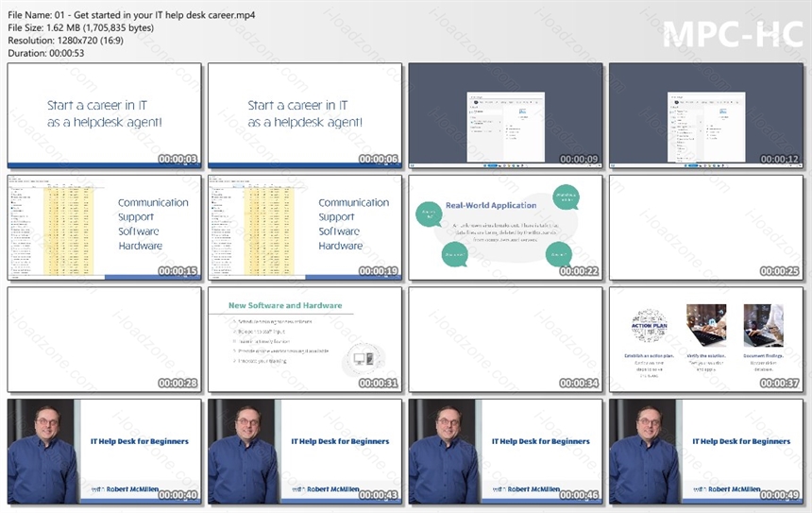
Task: Open the New Software and Hardware thumbnail
Action: (x=305, y=339)
